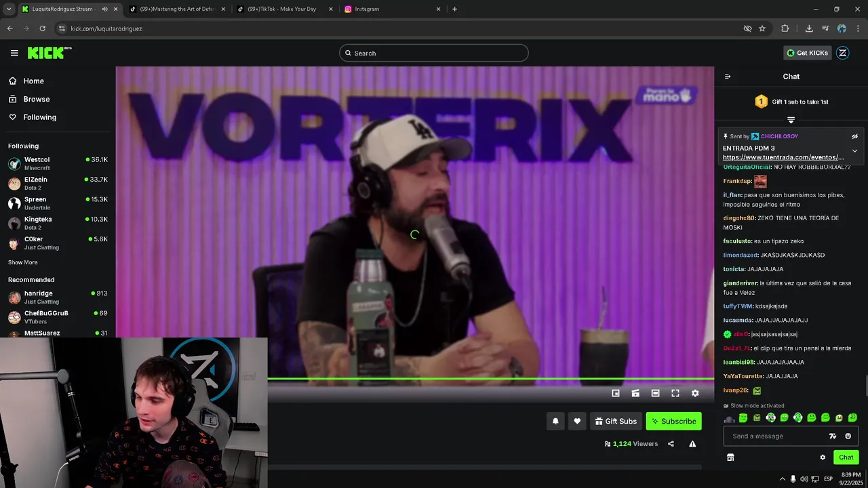Show hidden system tray icons arrow
Viewport: 868px width, 488px height.
[x=782, y=479]
